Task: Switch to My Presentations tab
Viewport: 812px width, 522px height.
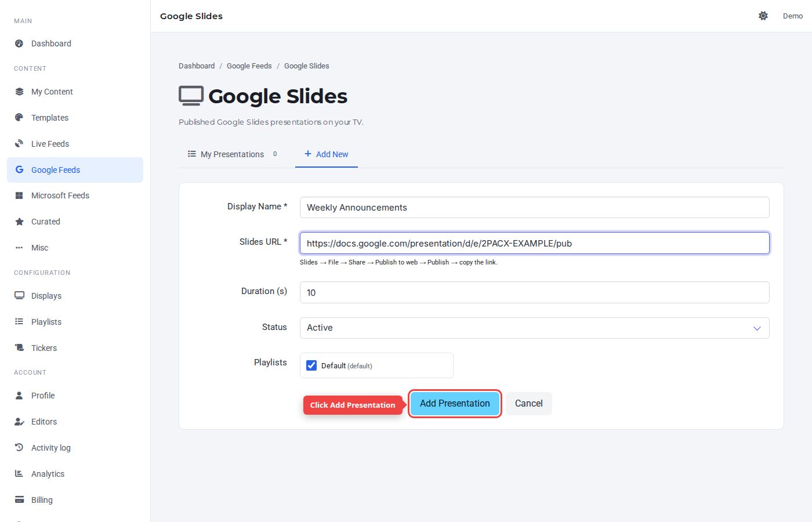Action: pos(233,154)
